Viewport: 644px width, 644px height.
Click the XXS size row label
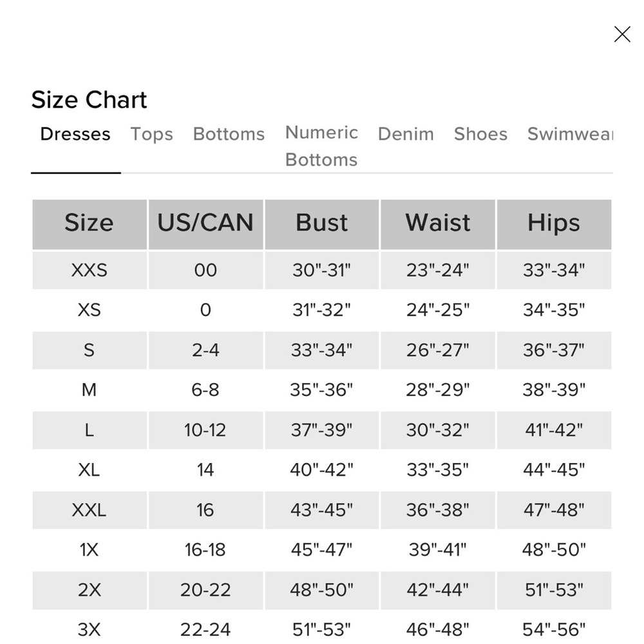coord(89,270)
